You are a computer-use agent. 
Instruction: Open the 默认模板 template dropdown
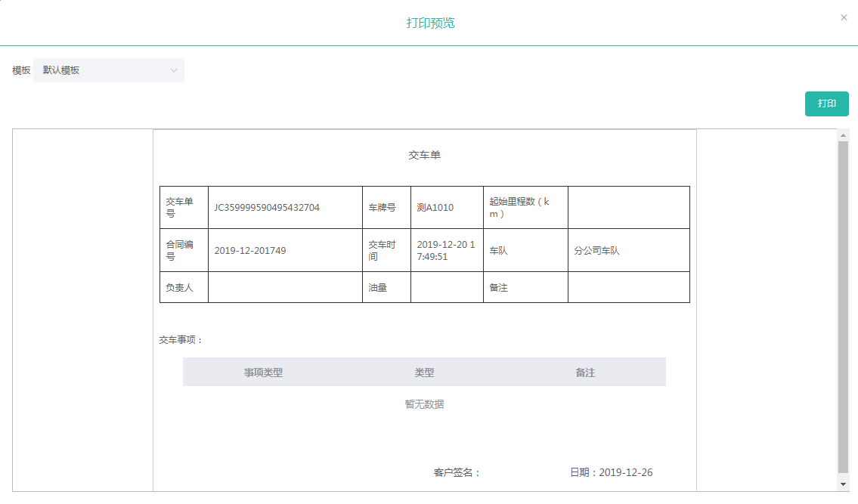109,70
